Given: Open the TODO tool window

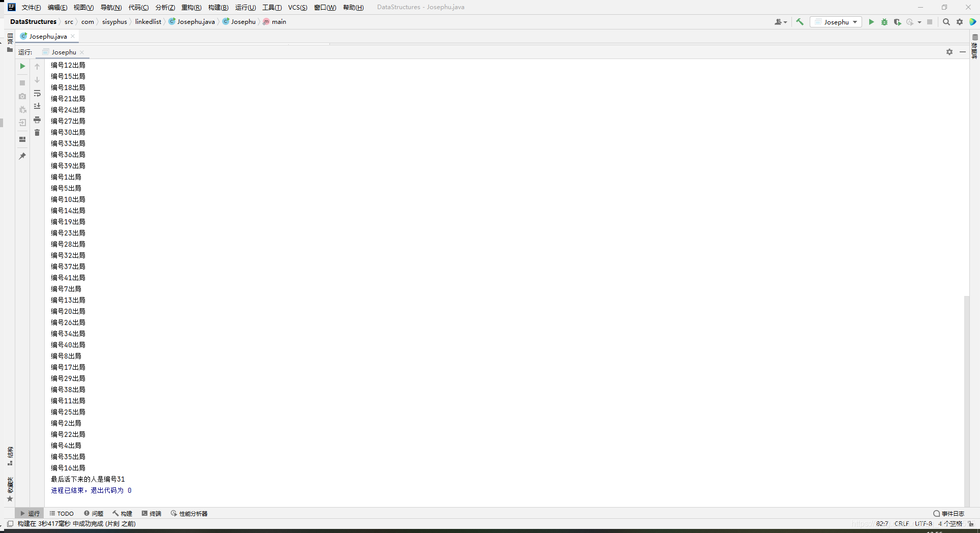Looking at the screenshot, I should [x=62, y=513].
